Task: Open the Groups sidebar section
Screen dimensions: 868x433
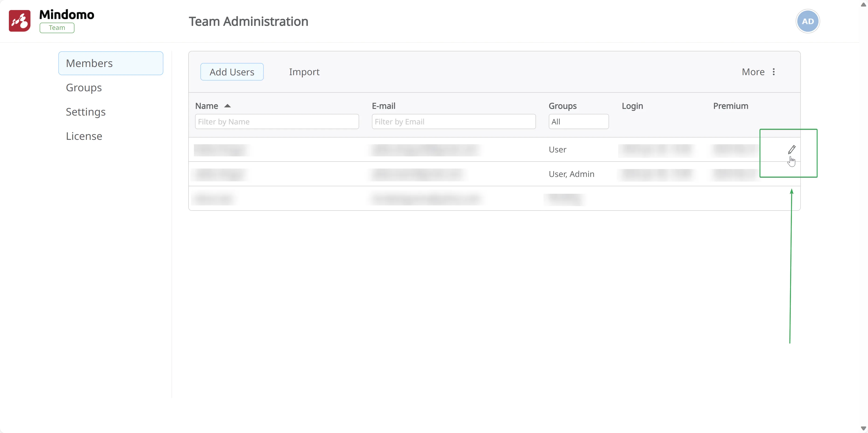Action: 84,88
